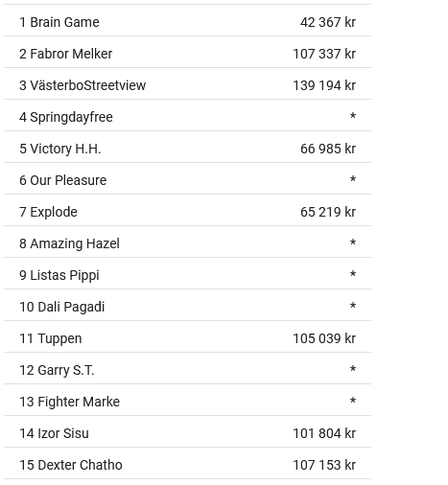Click the 13 Fighter Marke row
This screenshot has width=448, height=485.
pos(187,400)
